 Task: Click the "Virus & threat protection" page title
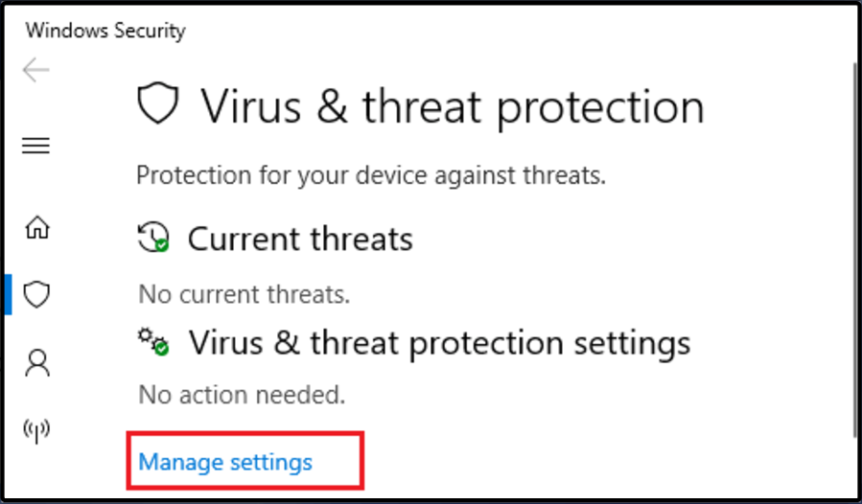pyautogui.click(x=452, y=105)
